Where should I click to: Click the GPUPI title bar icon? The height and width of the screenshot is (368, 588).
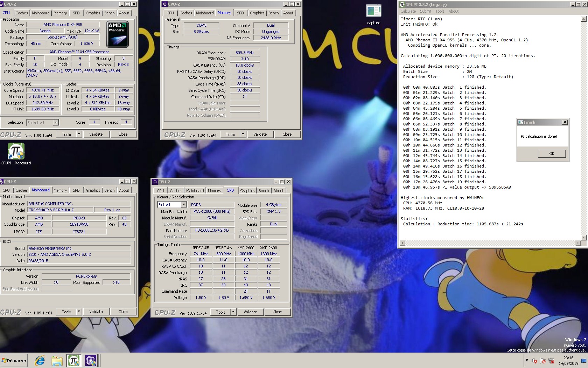(x=402, y=4)
